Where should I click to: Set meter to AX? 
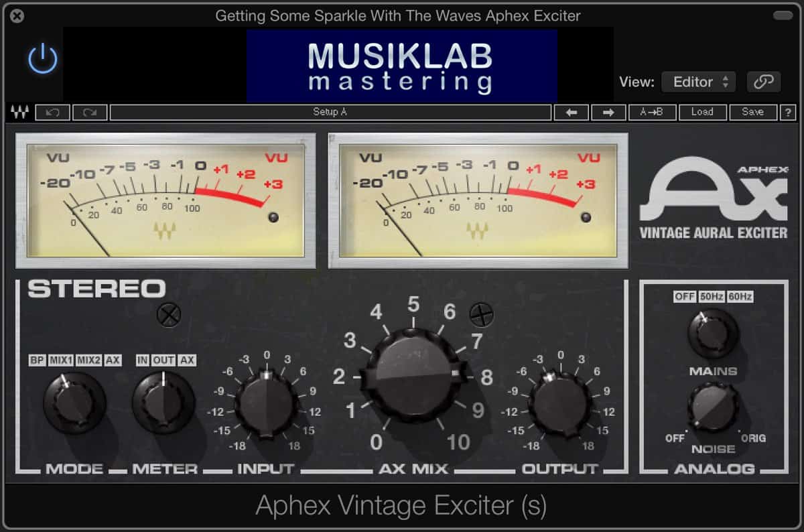tap(187, 360)
